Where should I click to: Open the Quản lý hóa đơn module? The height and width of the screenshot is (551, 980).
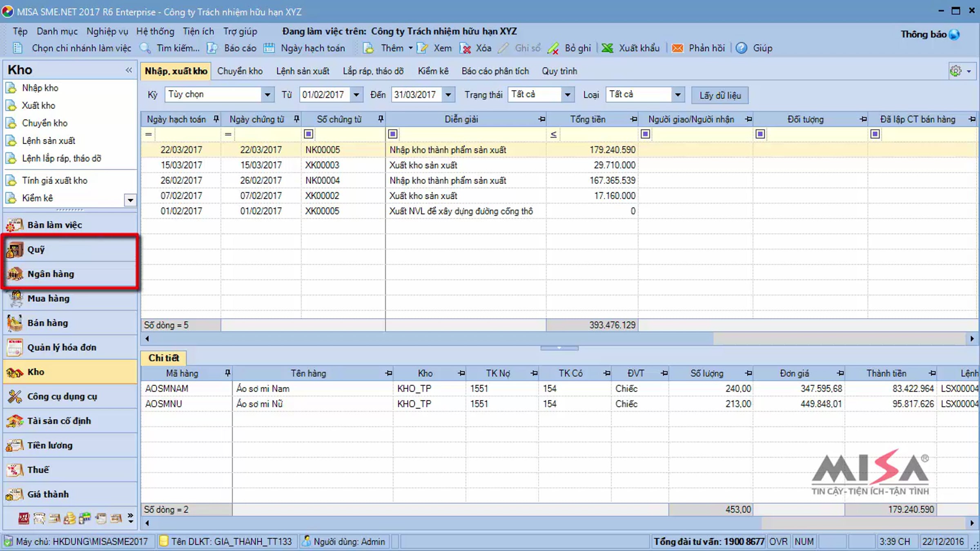(70, 347)
